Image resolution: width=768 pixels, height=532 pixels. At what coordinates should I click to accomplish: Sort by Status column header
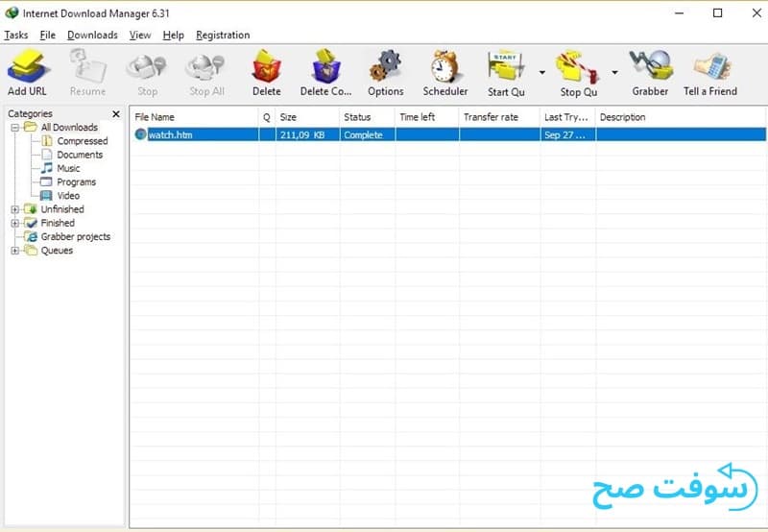367,117
